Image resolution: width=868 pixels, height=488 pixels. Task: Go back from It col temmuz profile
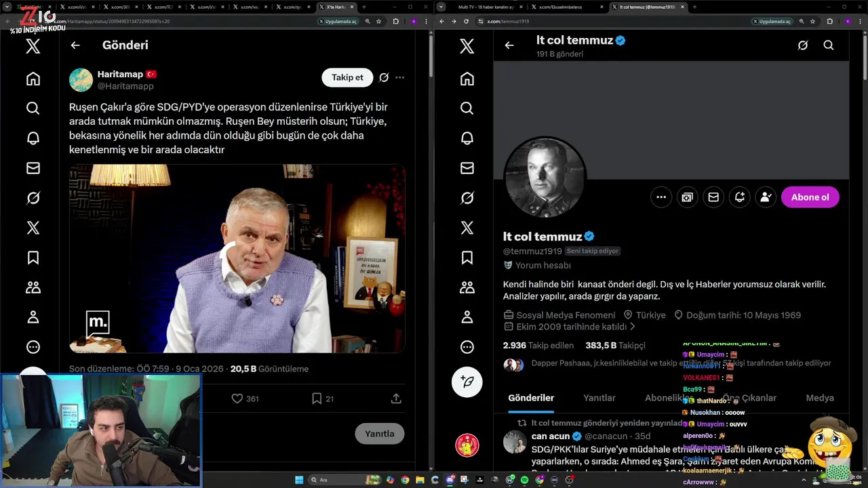(509, 45)
